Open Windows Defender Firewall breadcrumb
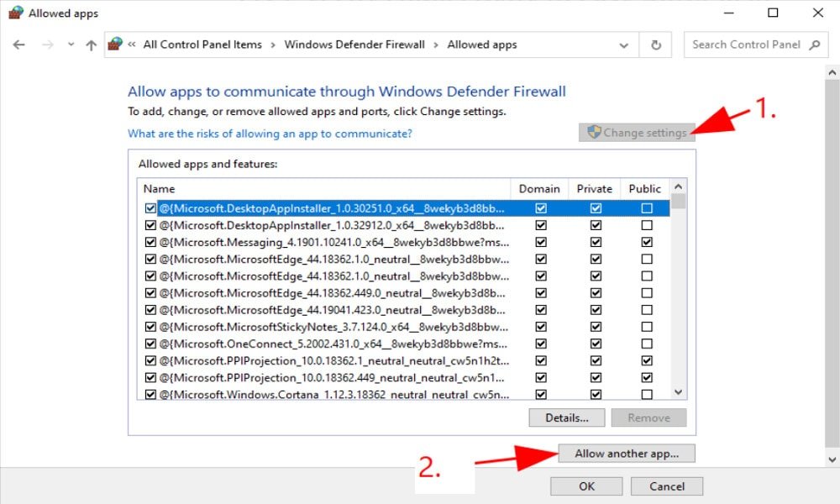Screen dimensions: 840x504 tap(354, 45)
